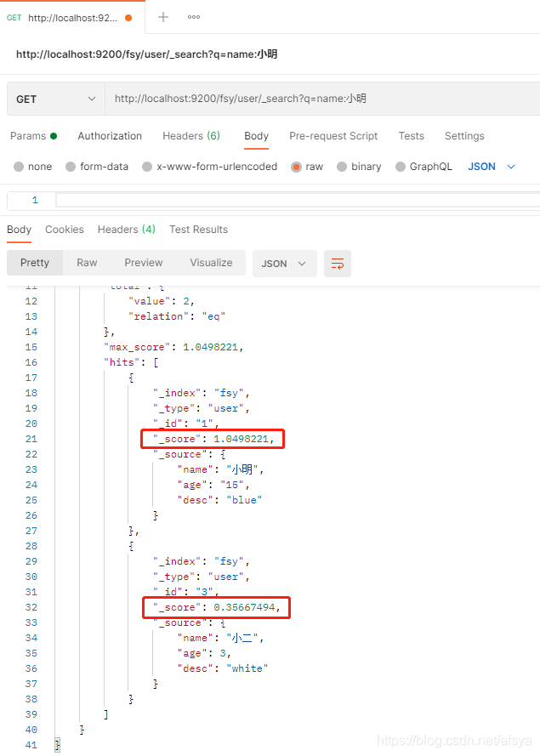Screen dimensions: 540x756
Task: Switch to the Params tab
Action: [x=28, y=136]
